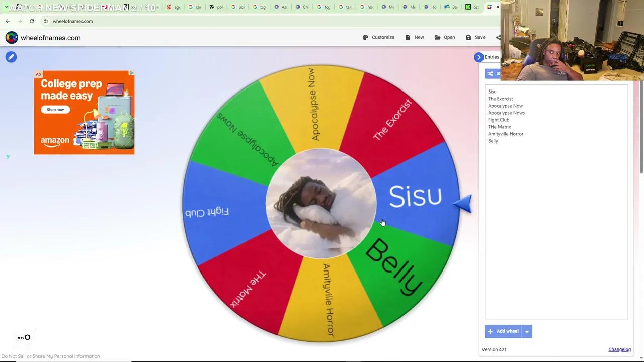
Task: Click the Add wheel button
Action: [503, 331]
